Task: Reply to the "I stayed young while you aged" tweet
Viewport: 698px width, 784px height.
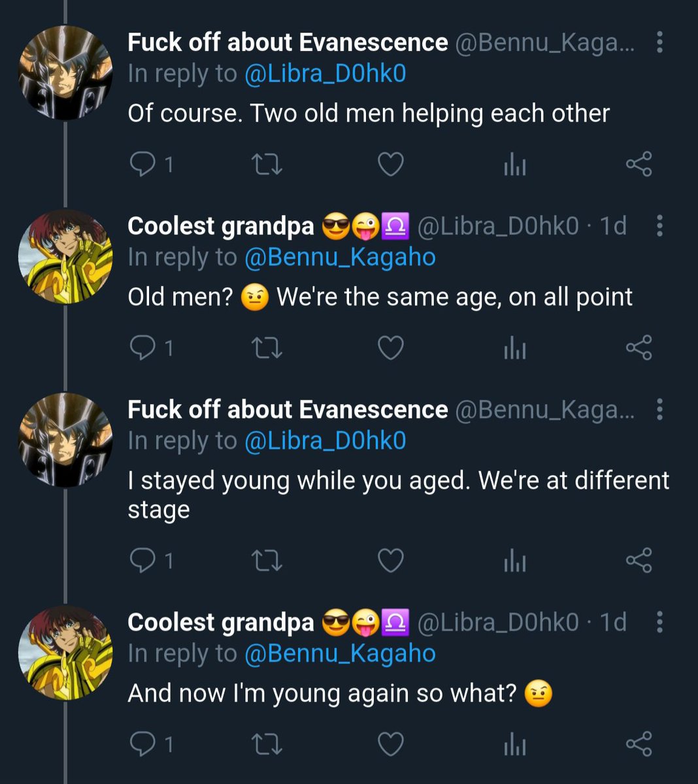Action: (x=152, y=560)
